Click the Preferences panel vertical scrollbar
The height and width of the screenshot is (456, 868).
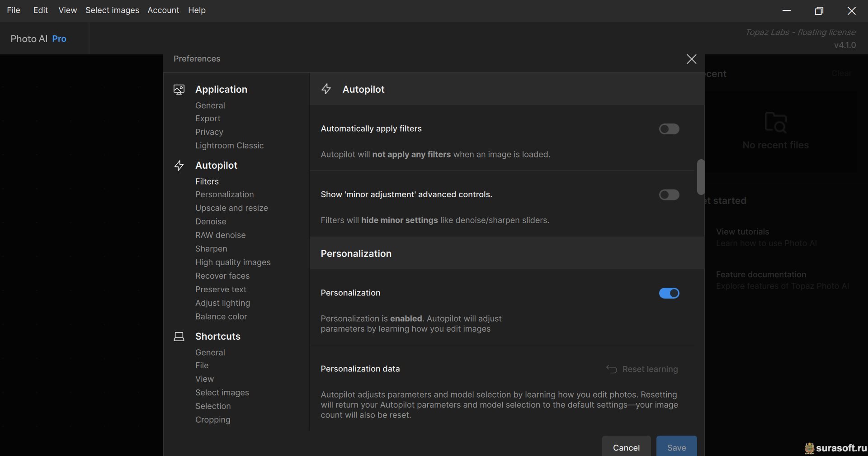click(x=701, y=176)
